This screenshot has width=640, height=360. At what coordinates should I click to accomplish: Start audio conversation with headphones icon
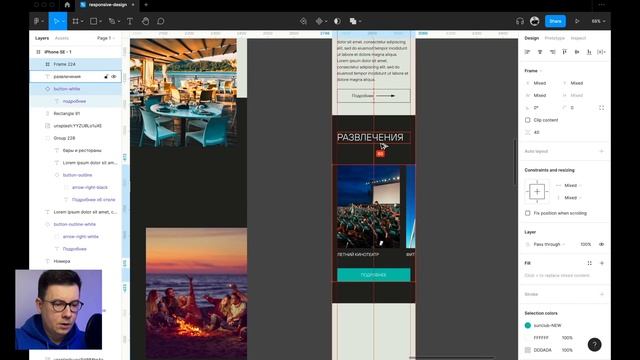click(520, 21)
